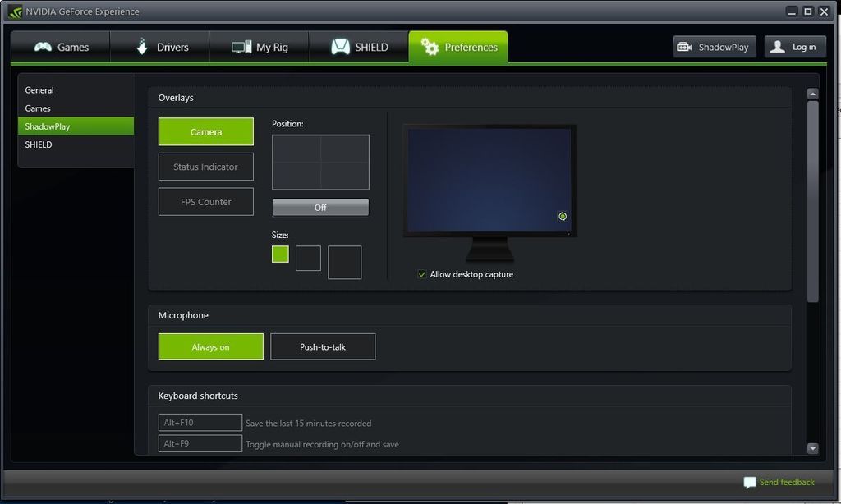Choose the FPS Counter overlay option
This screenshot has height=504, width=841.
point(206,202)
